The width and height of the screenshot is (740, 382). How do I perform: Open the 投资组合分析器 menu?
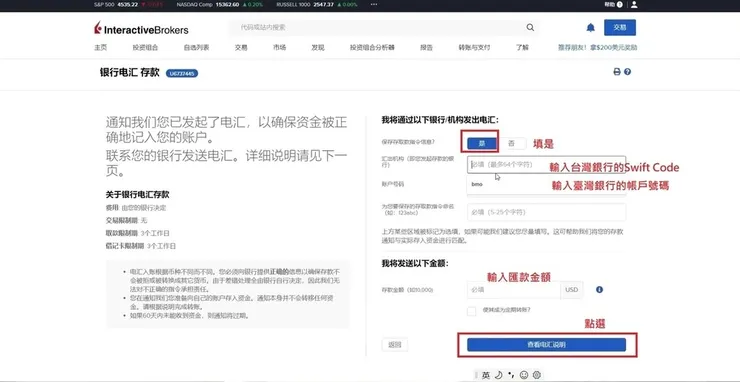pyautogui.click(x=372, y=48)
